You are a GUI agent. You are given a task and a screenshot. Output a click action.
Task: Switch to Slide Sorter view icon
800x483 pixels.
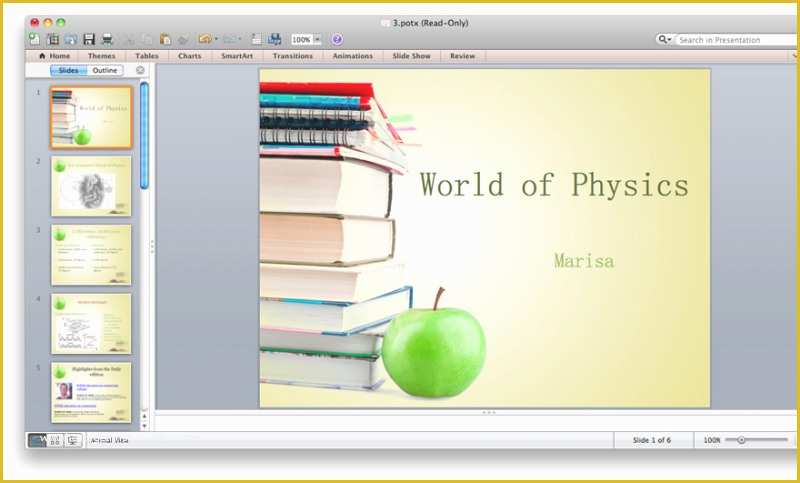click(56, 440)
